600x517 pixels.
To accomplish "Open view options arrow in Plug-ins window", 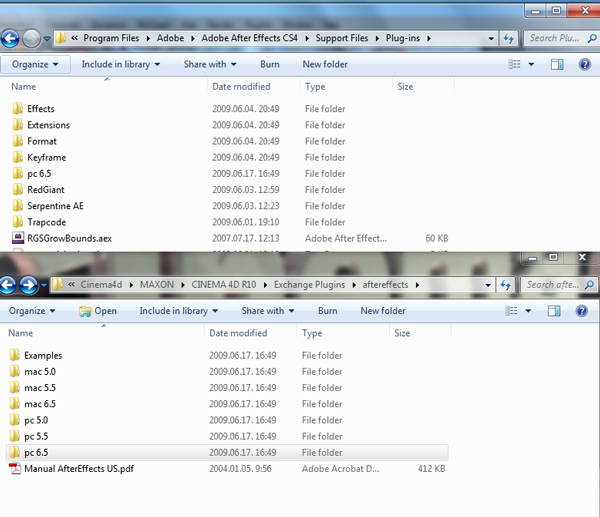I will point(531,65).
